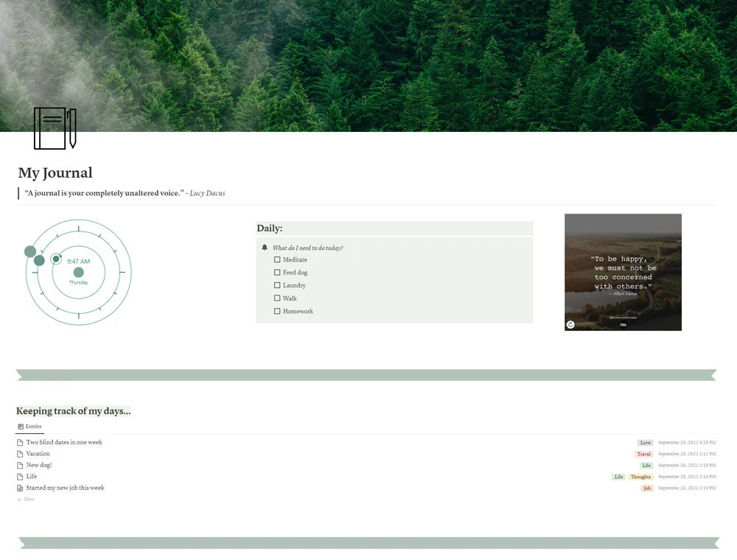Click the document icon beside "Started my new job"
Viewport: 737px width, 560px height.
(20, 488)
